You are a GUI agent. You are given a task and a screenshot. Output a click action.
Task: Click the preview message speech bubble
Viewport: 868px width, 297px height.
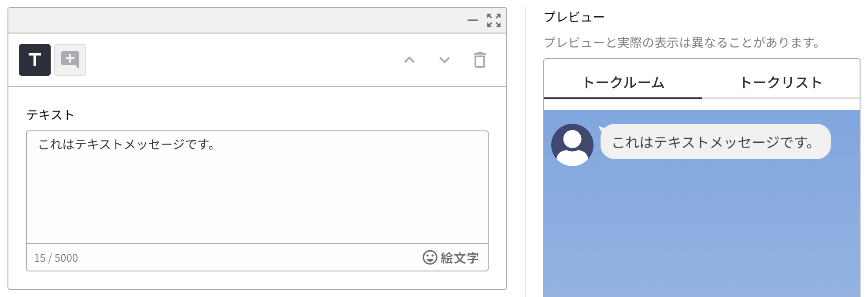(x=715, y=142)
